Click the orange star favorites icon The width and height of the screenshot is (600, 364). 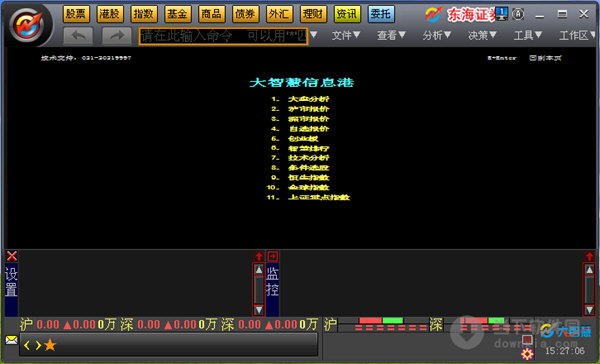tap(50, 345)
